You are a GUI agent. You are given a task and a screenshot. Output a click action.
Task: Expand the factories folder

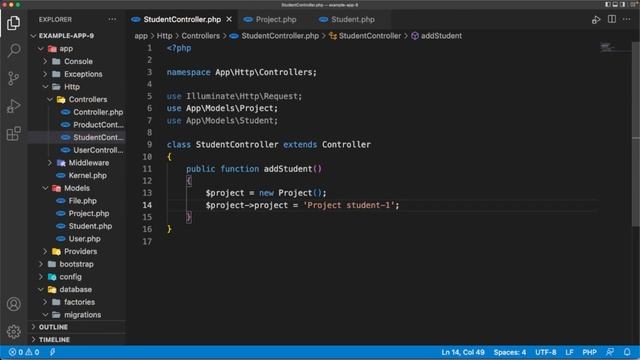pos(45,302)
